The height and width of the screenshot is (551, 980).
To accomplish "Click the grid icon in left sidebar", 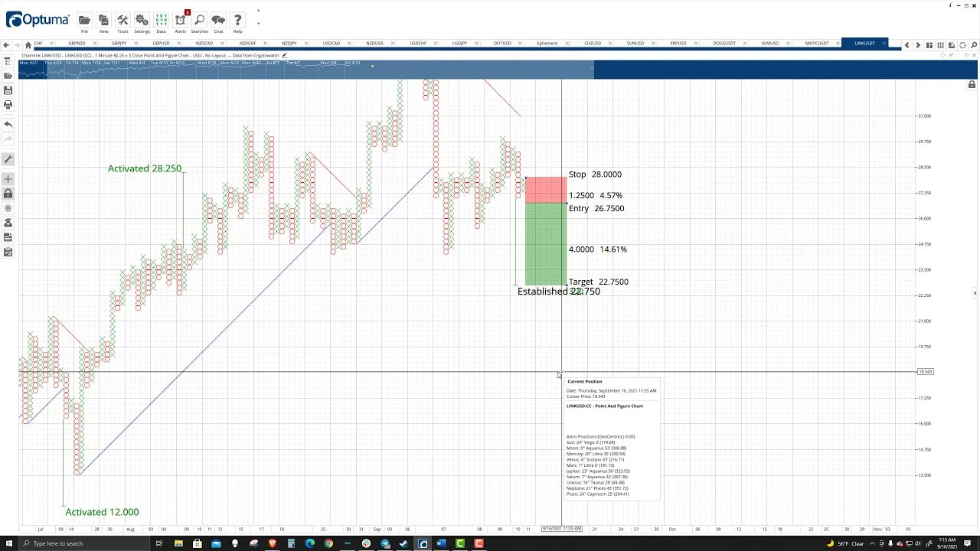I will 8,208.
